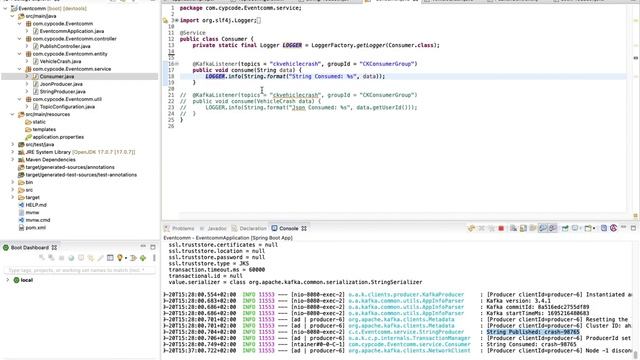Click the green arrow icon in Boot Dashboard toolbar

coord(143,258)
